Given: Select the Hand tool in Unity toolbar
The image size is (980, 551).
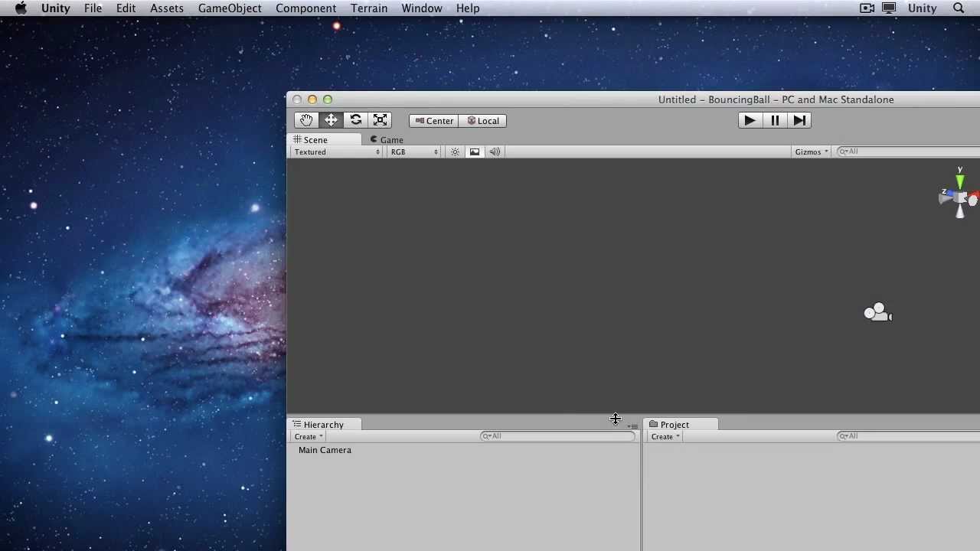Looking at the screenshot, I should click(x=306, y=120).
